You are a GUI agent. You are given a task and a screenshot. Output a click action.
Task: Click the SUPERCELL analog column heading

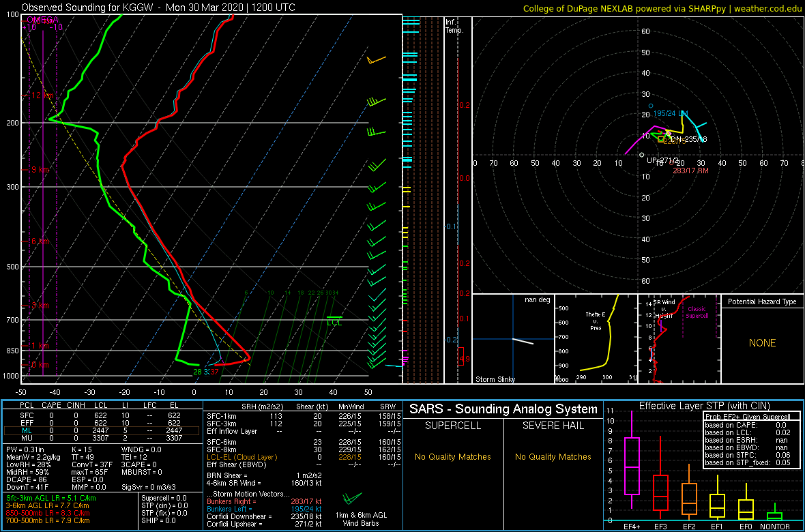(x=452, y=426)
